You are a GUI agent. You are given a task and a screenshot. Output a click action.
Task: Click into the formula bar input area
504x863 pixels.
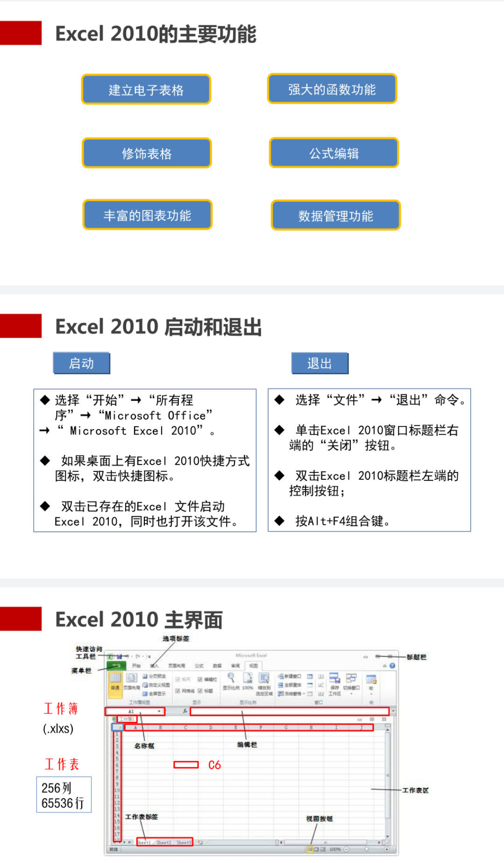point(290,711)
